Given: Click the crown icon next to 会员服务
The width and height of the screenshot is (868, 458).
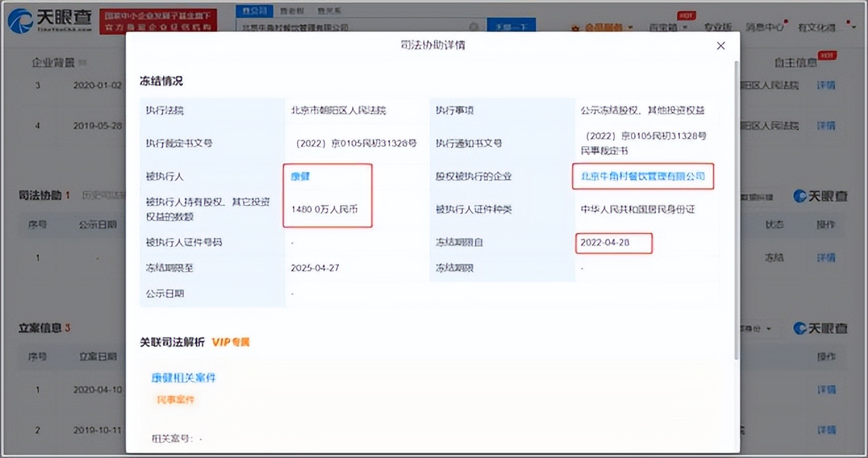Looking at the screenshot, I should (x=576, y=26).
